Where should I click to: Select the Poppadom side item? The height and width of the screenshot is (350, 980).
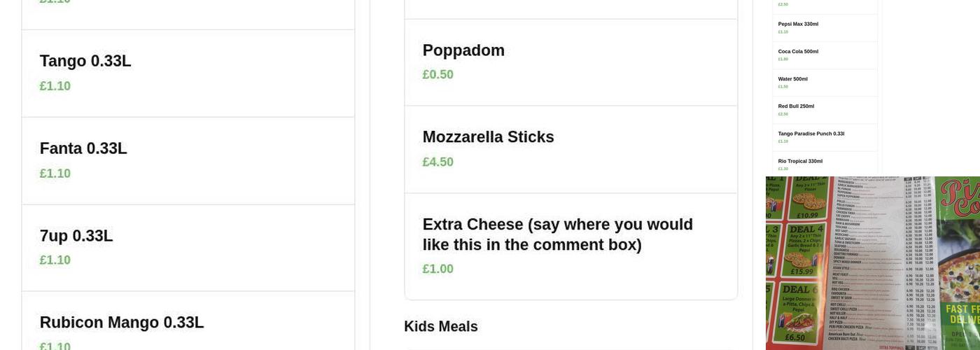tap(570, 62)
